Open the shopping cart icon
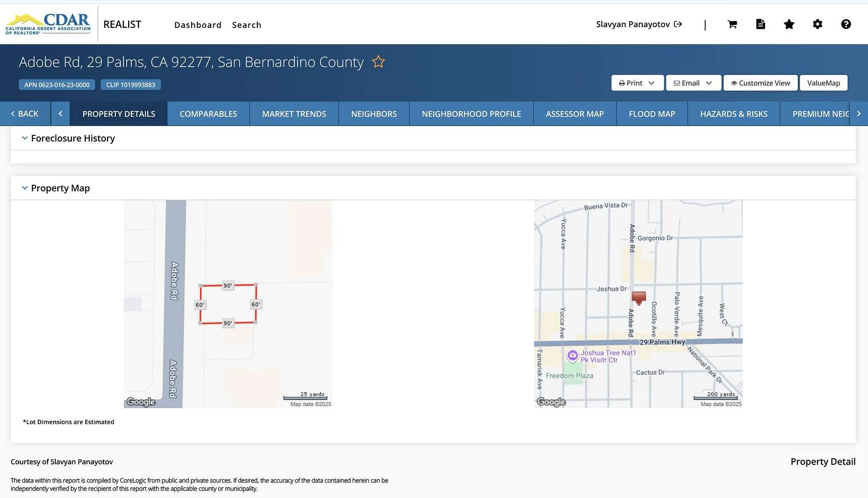The height and width of the screenshot is (498, 868). pos(732,24)
